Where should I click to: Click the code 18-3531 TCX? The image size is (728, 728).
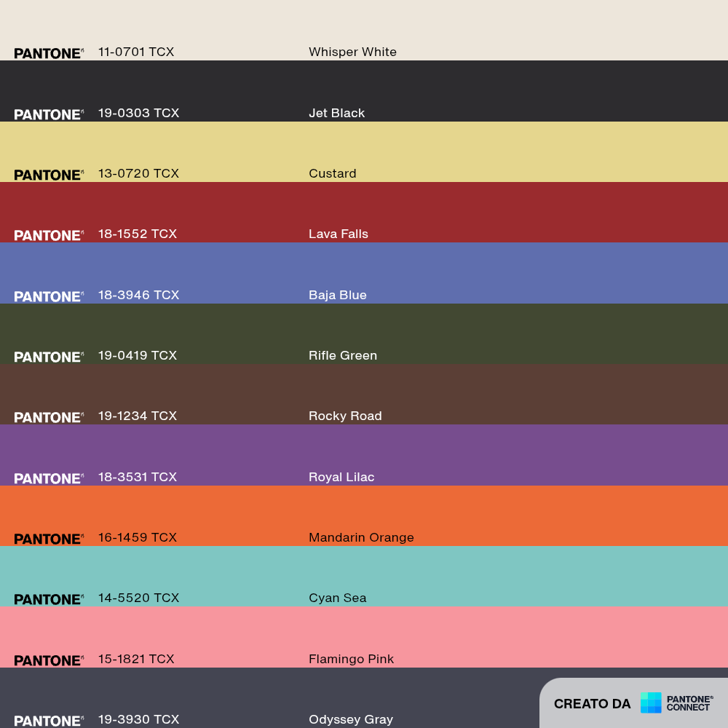coord(138,478)
